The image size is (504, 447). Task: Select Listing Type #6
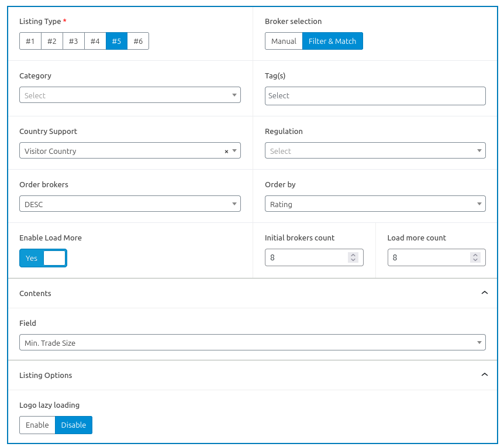pyautogui.click(x=138, y=41)
